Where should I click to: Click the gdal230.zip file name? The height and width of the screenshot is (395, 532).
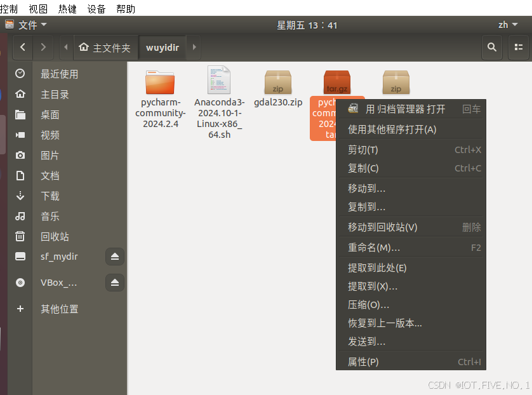point(278,102)
